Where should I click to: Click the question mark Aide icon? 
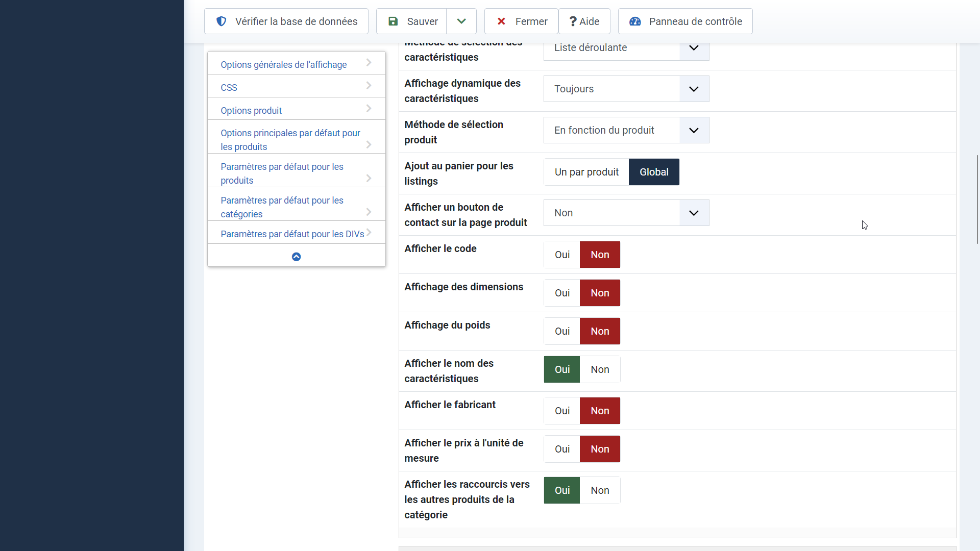573,21
